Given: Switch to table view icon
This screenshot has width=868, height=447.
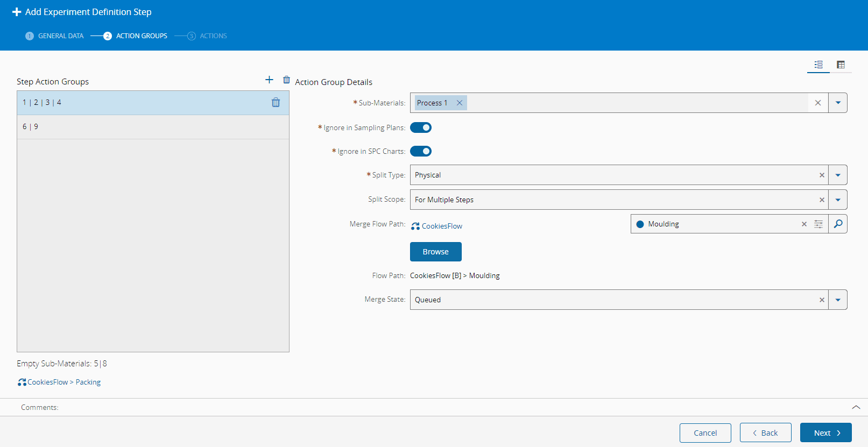Looking at the screenshot, I should 841,65.
